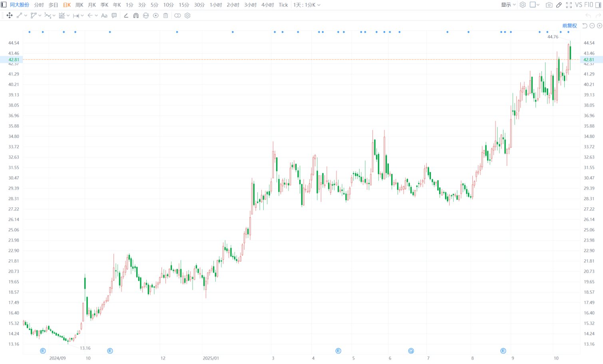Screen dimensions: 603x364
Task: Select the crosshair move cursor tool
Action: (10, 16)
